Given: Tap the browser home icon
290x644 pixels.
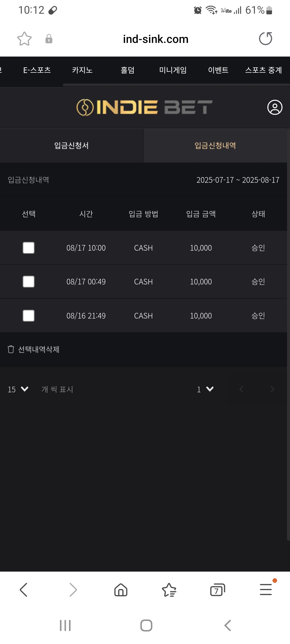Looking at the screenshot, I should (121, 590).
